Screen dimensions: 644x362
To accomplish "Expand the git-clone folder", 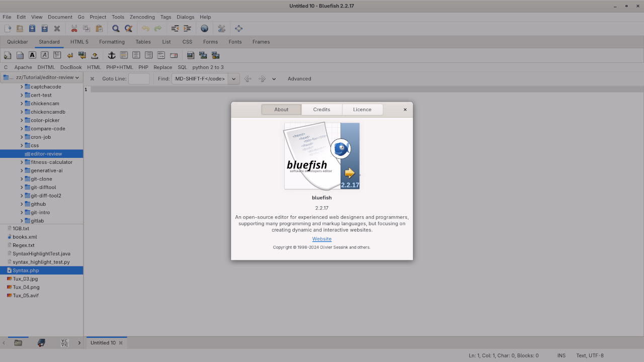I will [x=22, y=179].
